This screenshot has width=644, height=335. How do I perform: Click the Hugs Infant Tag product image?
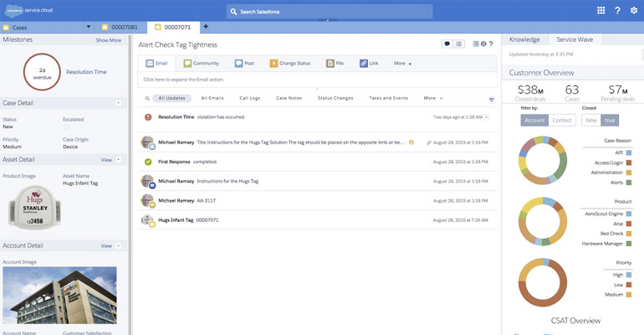pyautogui.click(x=34, y=208)
